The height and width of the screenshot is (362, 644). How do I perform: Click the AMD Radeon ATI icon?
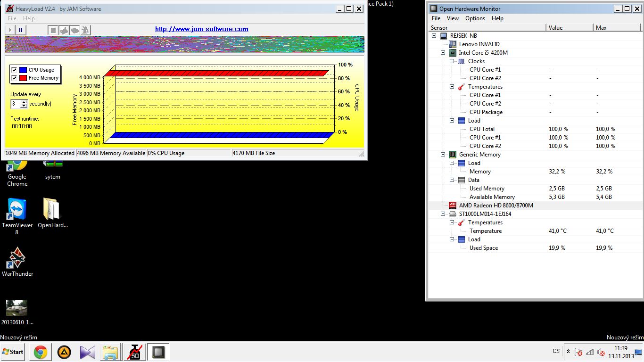click(453, 206)
